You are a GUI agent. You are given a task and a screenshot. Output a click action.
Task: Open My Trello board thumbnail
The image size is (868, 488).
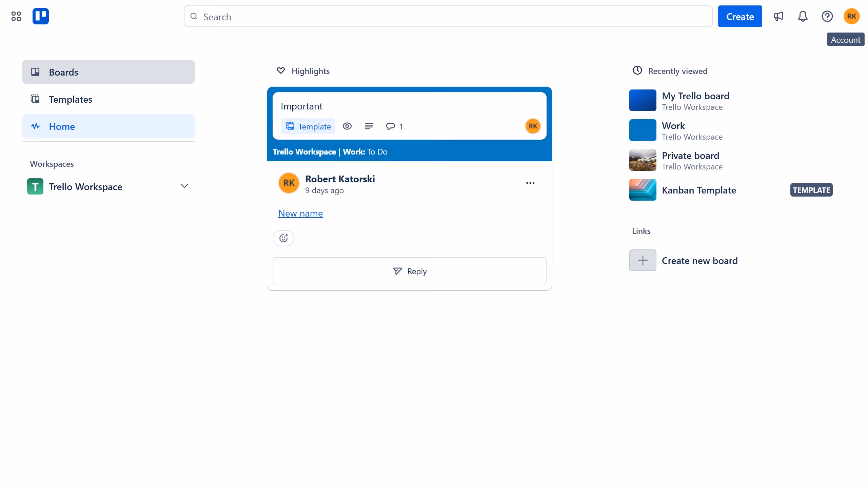[x=643, y=100]
